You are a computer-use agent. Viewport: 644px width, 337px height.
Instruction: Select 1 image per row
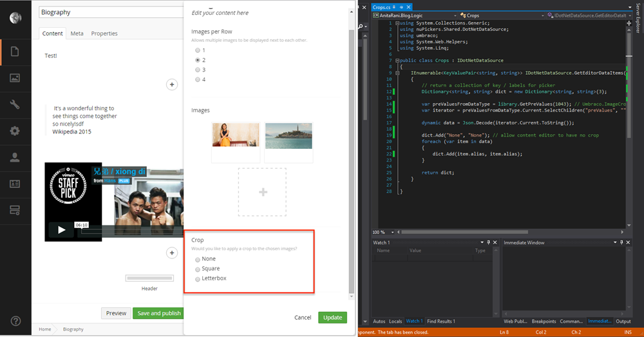(198, 50)
